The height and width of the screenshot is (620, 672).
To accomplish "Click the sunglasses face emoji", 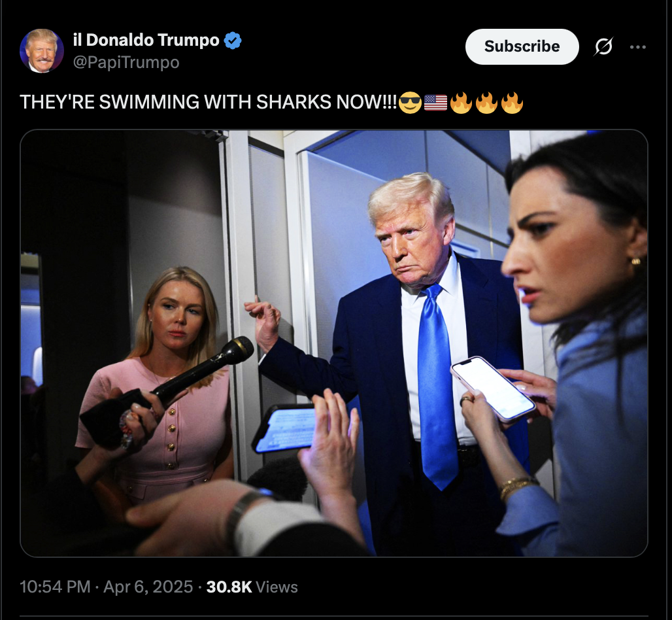I will [410, 103].
